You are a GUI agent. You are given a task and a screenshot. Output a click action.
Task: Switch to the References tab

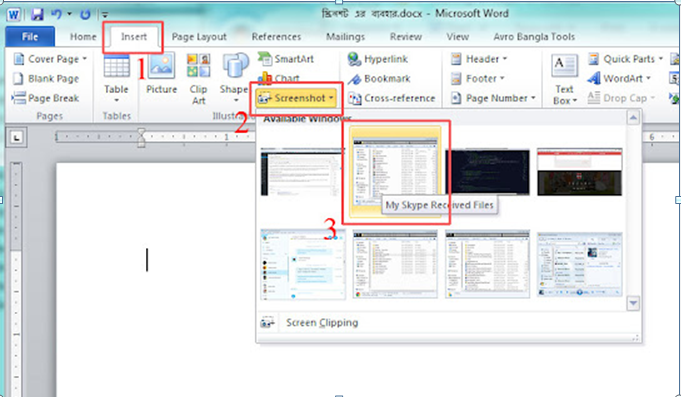coord(276,37)
